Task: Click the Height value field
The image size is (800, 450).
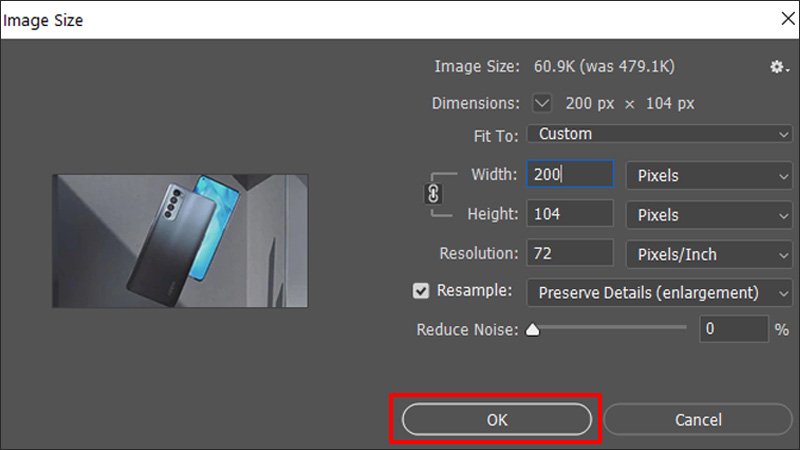Action: click(570, 215)
